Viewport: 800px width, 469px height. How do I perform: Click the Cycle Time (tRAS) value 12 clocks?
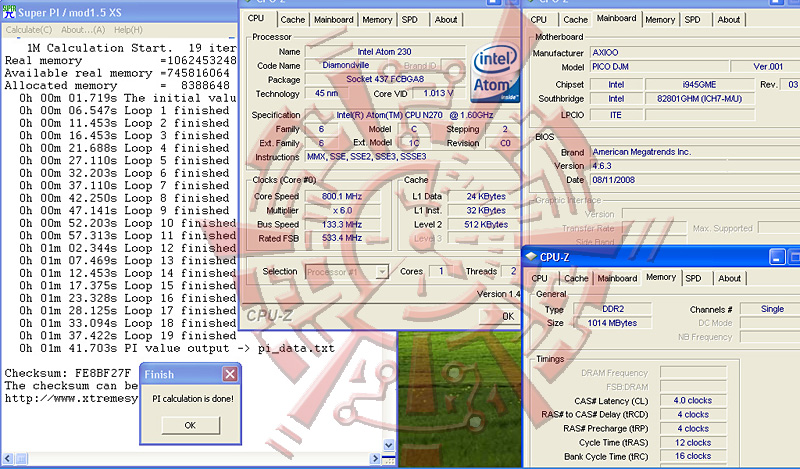click(692, 443)
